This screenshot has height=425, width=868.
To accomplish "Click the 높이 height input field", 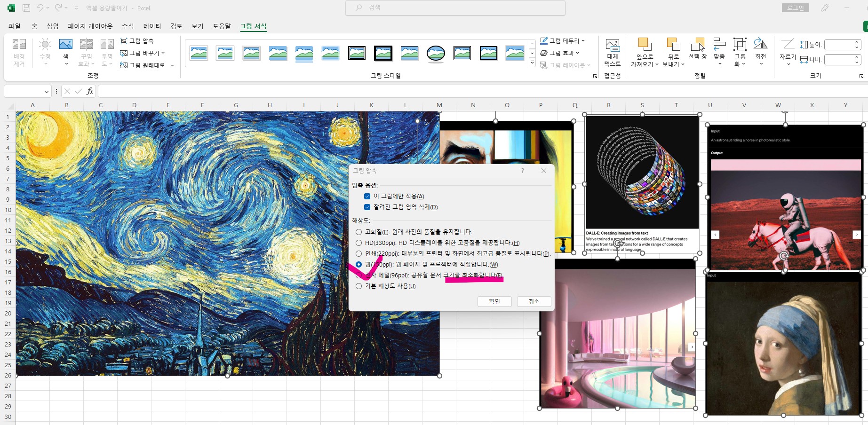I will click(x=839, y=45).
